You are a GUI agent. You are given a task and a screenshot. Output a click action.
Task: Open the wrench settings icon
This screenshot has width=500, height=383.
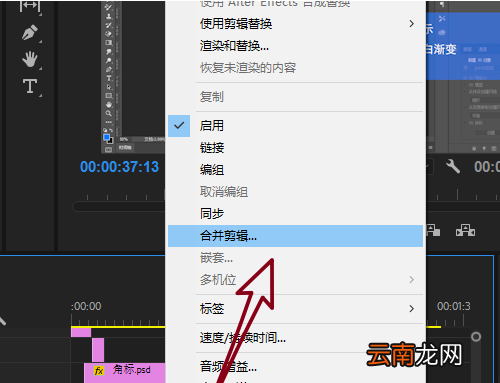[x=453, y=166]
